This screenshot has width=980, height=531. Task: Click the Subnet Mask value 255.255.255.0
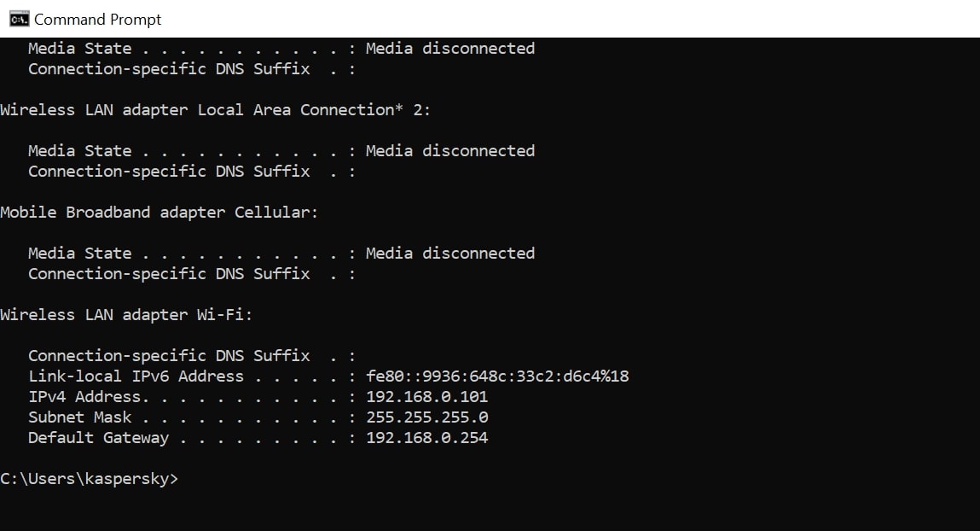pos(426,417)
